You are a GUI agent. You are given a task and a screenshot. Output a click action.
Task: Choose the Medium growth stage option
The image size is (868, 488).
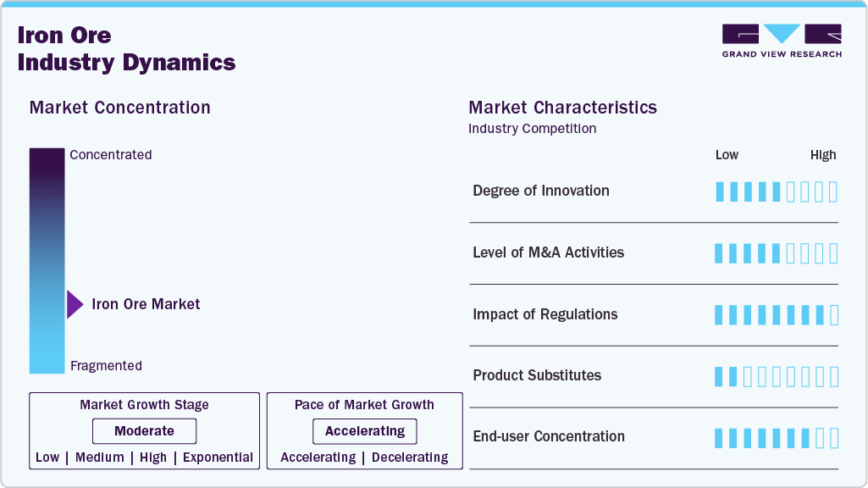point(99,457)
